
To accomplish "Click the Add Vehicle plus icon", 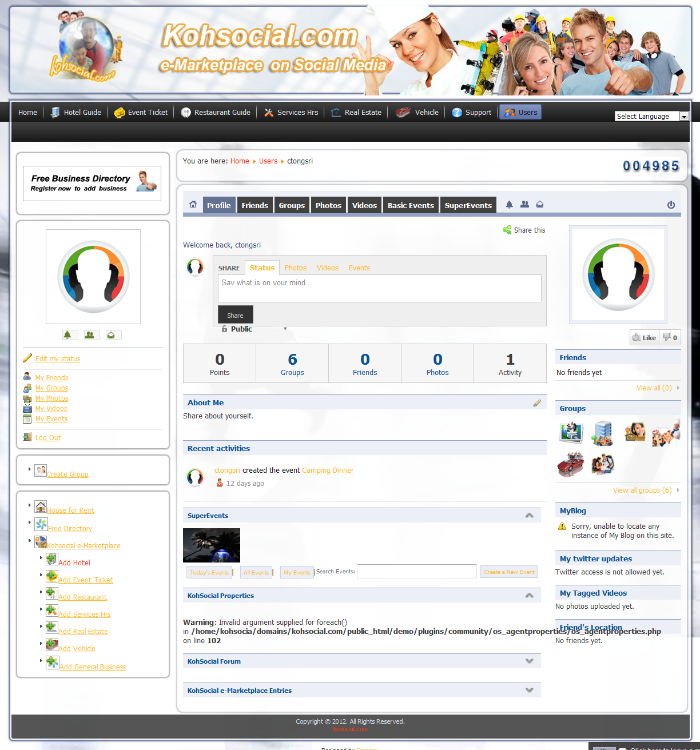I will [x=51, y=645].
